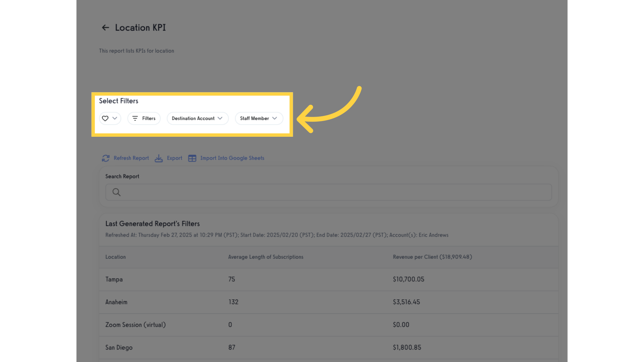Click the Export link
Viewport: 644px width, 362px height.
click(174, 158)
